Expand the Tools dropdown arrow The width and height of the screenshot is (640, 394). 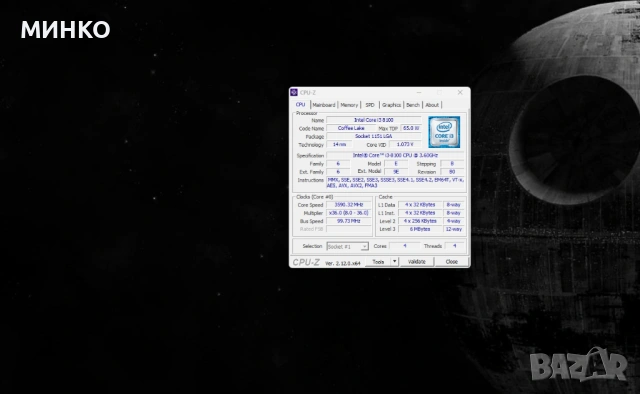(x=394, y=262)
